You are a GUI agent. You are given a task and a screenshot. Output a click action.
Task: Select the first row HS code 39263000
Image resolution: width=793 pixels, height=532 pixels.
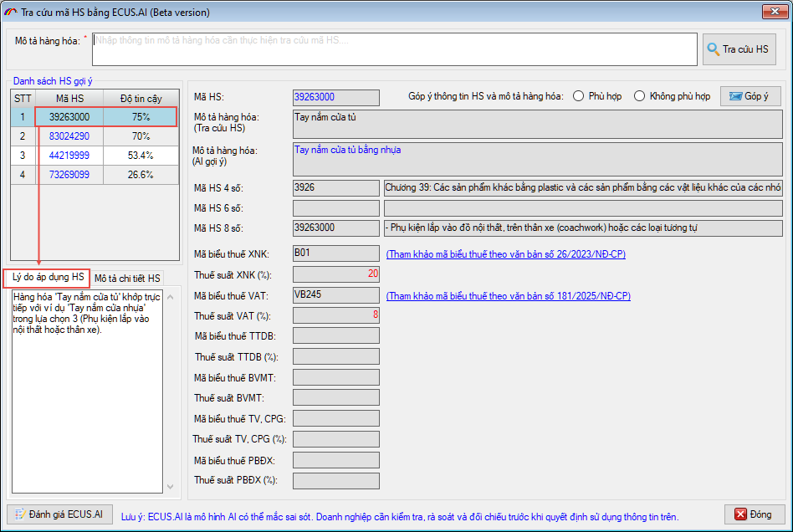(x=69, y=117)
